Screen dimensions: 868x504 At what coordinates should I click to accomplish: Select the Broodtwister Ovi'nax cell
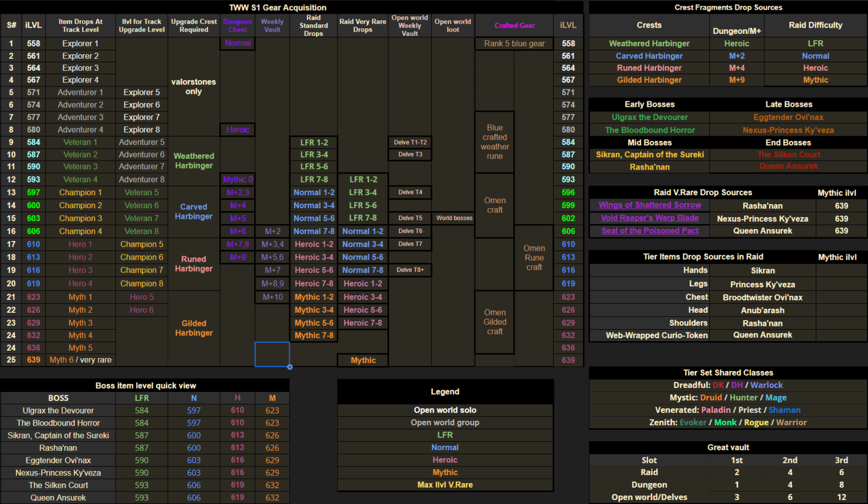(762, 298)
